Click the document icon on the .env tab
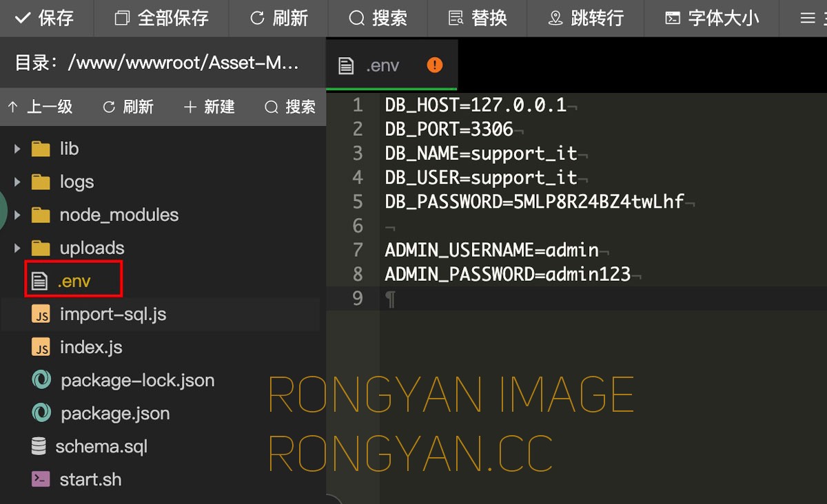Viewport: 827px width, 504px height. click(346, 65)
